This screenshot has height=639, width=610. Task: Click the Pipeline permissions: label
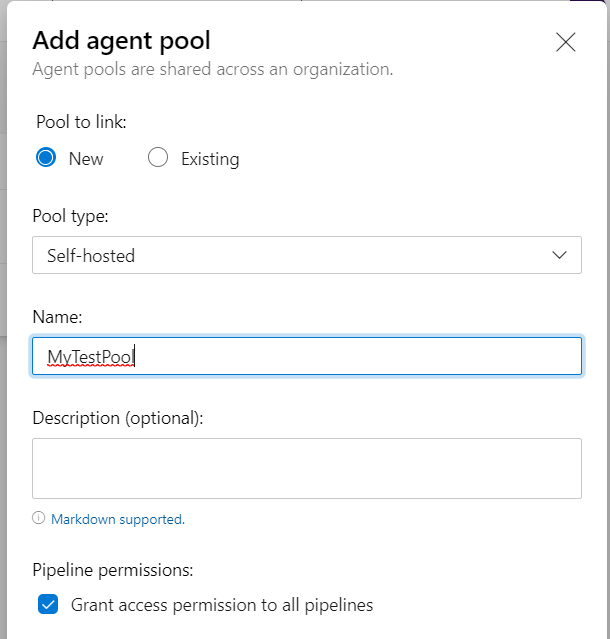pyautogui.click(x=113, y=570)
